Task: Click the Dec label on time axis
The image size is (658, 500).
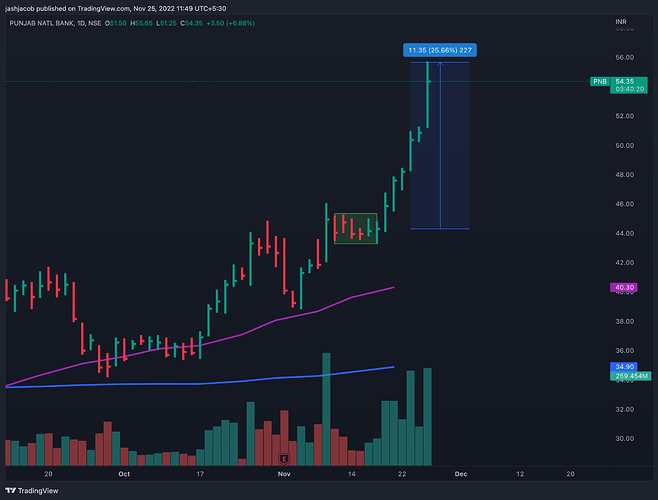Action: (461, 474)
